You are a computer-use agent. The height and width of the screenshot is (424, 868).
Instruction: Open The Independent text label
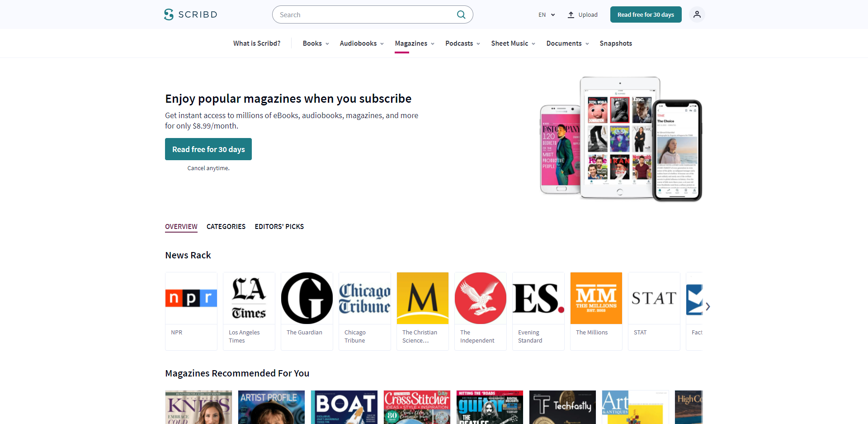tap(477, 337)
